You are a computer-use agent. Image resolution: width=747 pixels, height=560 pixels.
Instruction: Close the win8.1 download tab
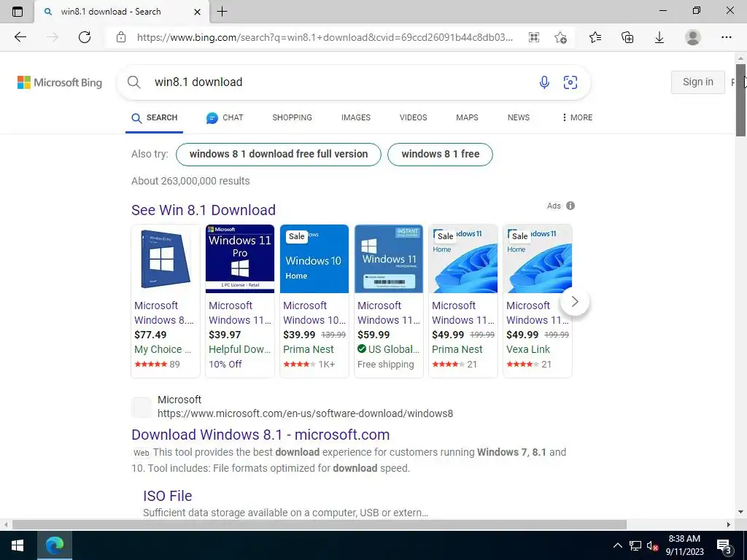[x=197, y=12]
